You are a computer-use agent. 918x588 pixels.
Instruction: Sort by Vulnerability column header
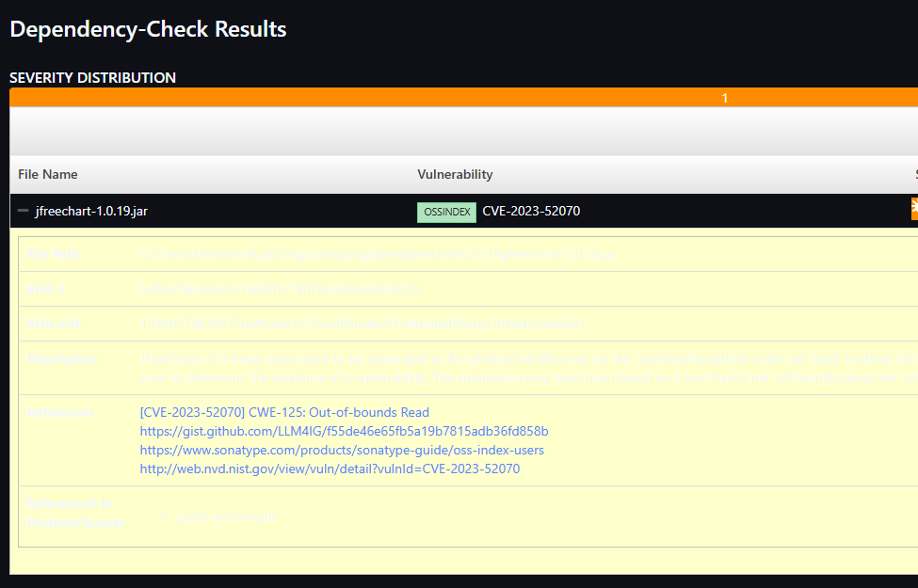[x=455, y=174]
